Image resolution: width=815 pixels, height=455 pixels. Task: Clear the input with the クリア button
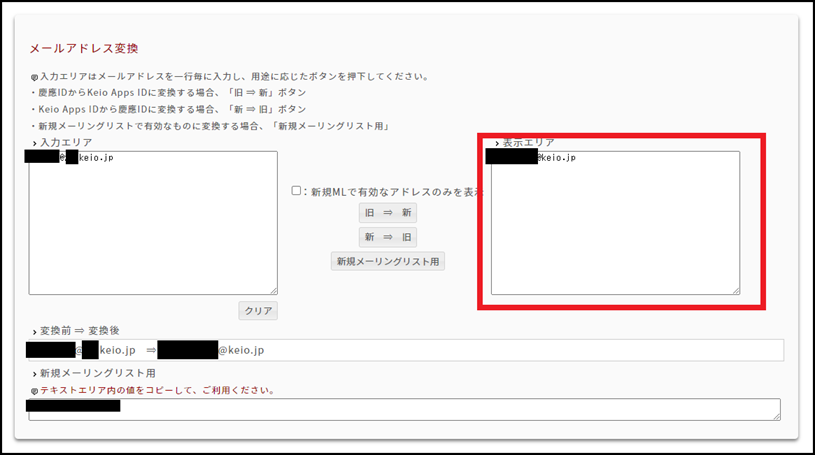257,311
